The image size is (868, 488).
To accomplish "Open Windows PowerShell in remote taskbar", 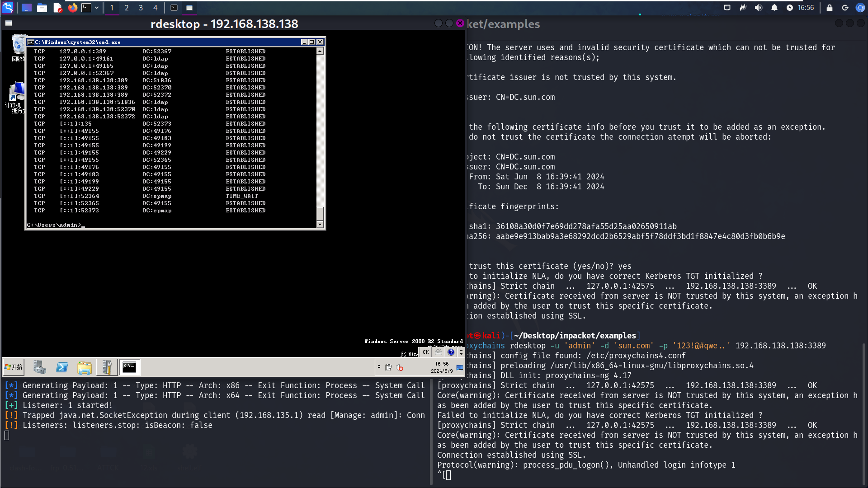I will click(62, 367).
